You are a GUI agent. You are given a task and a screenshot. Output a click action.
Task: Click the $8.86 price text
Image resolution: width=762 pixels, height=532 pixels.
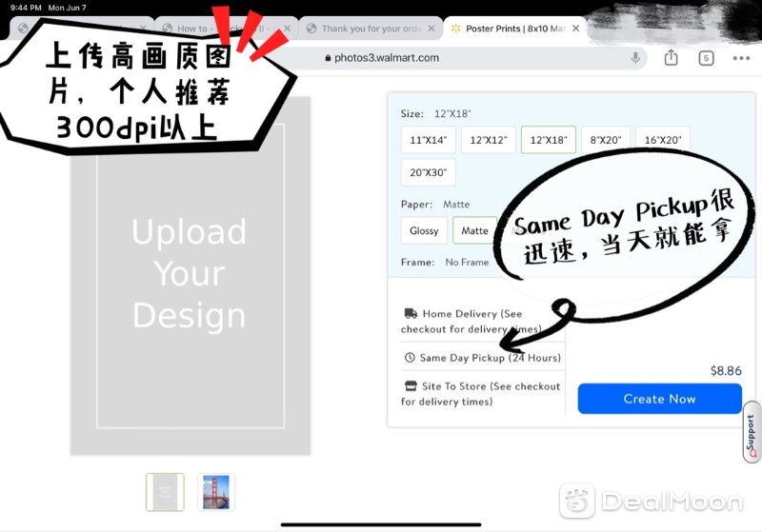point(726,371)
